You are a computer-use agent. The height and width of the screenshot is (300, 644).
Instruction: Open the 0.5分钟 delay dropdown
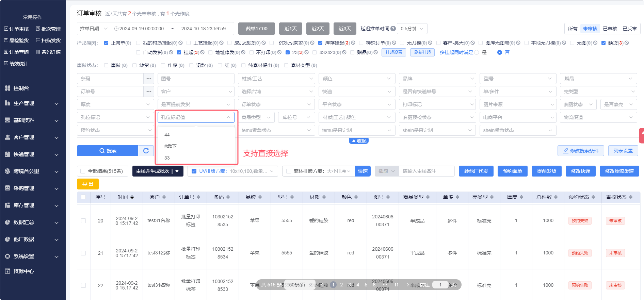pyautogui.click(x=412, y=29)
